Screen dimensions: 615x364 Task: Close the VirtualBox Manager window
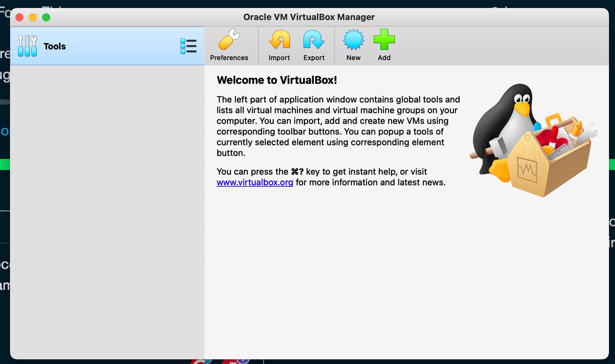pos(19,17)
